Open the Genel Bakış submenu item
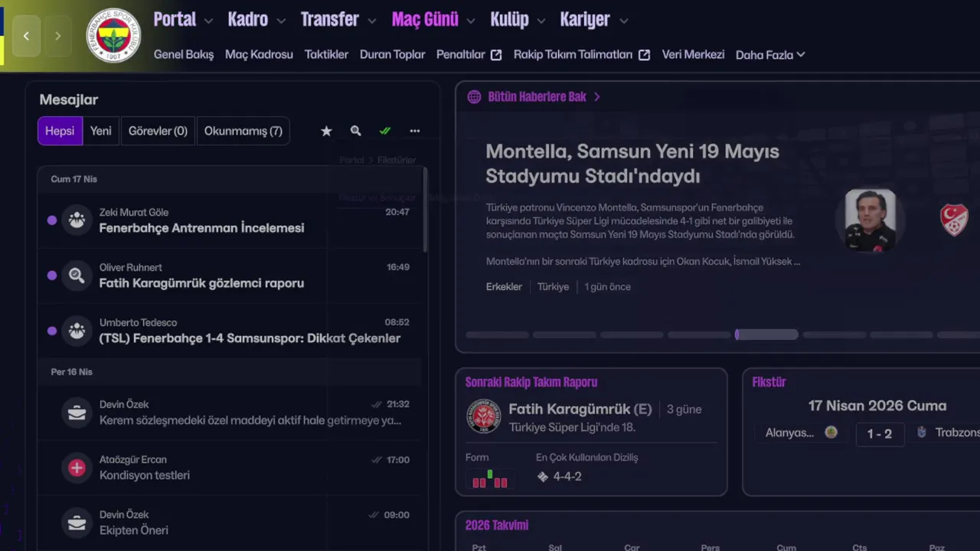The width and height of the screenshot is (980, 551). tap(184, 54)
